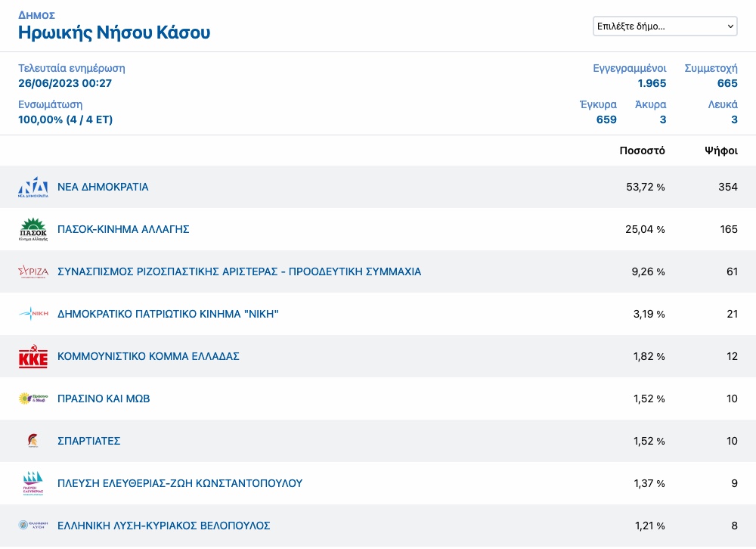Screen dimensions: 756x549
Task: Click the turnout value 665
Action: (x=727, y=83)
